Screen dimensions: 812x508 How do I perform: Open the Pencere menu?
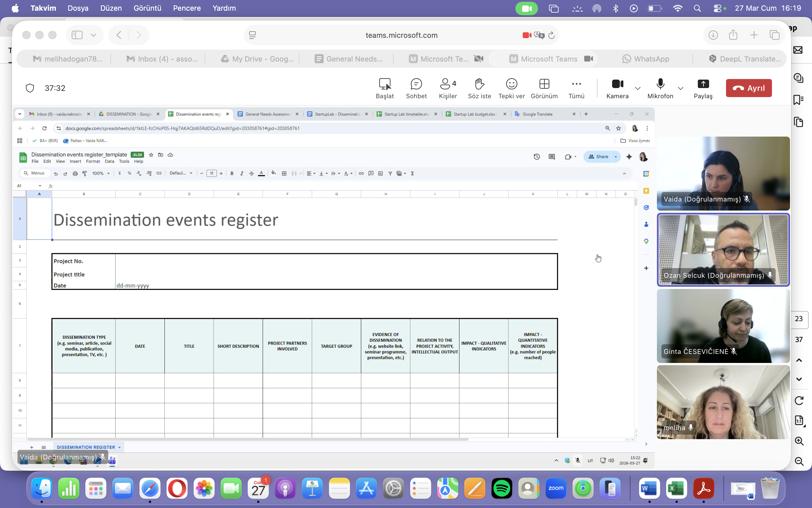187,8
